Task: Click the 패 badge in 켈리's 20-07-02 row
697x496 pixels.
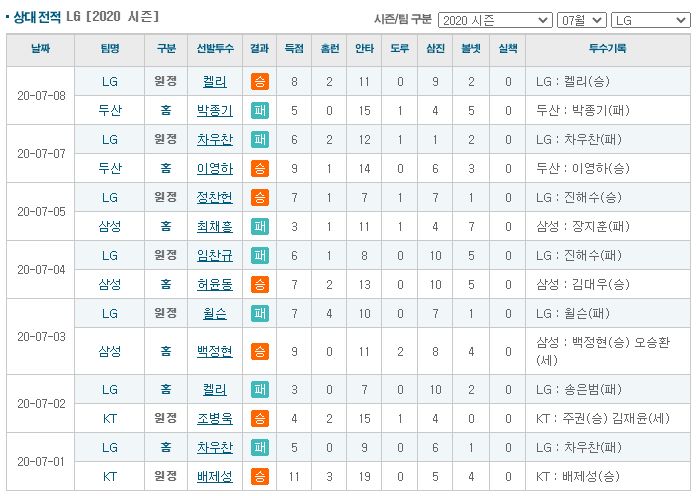Action: point(260,390)
